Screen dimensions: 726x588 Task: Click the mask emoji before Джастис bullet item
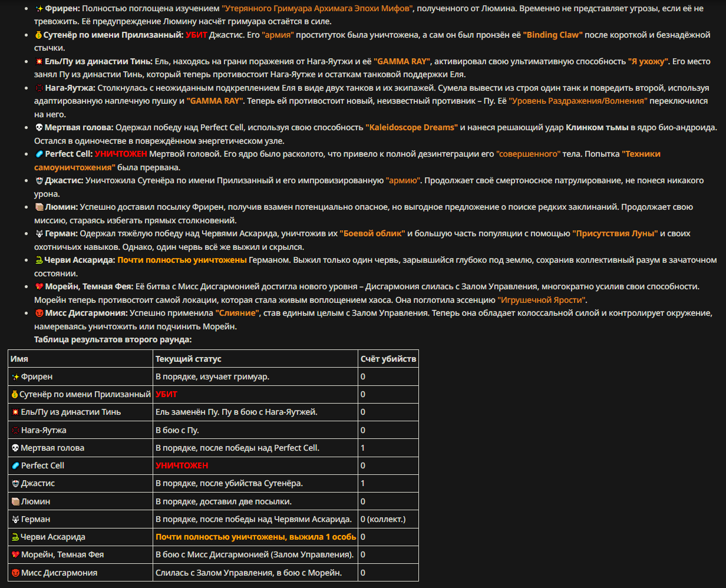[39, 180]
